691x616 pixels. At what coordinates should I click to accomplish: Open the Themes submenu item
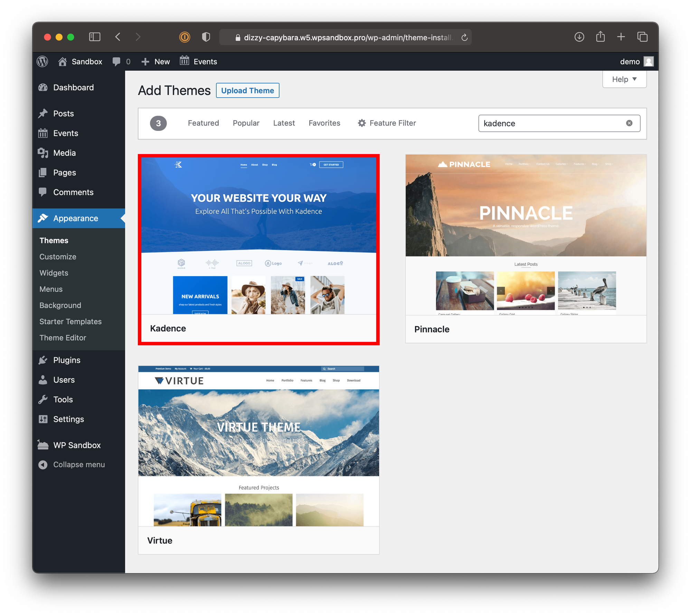click(54, 240)
